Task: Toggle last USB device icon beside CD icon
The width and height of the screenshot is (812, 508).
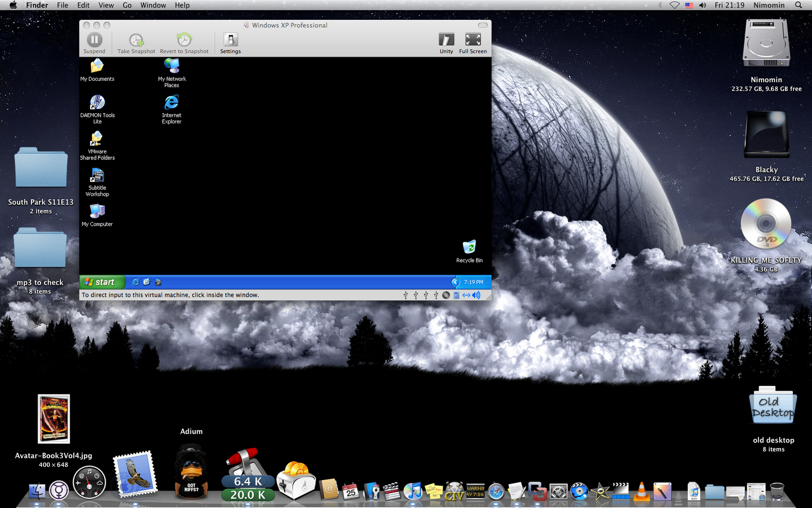Action: point(436,295)
